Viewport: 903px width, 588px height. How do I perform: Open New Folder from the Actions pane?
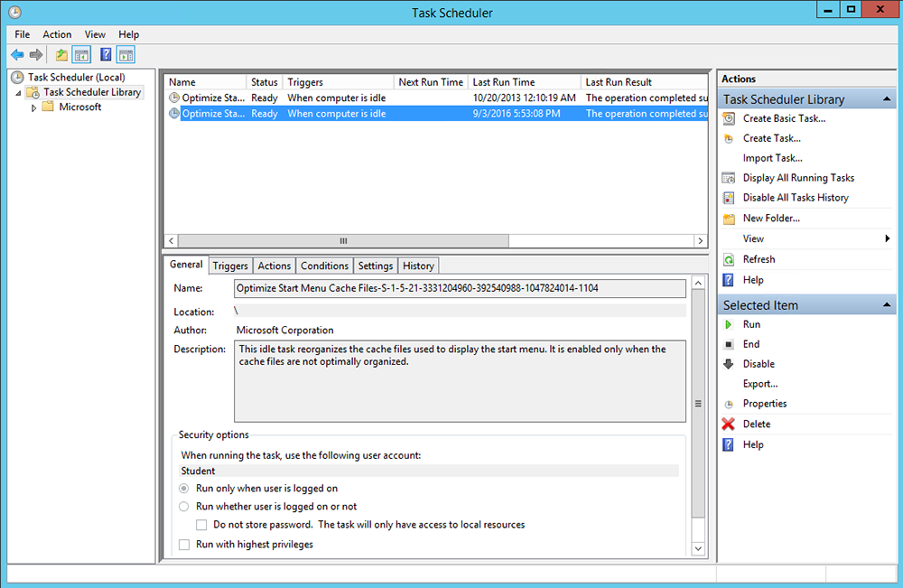[x=772, y=218]
